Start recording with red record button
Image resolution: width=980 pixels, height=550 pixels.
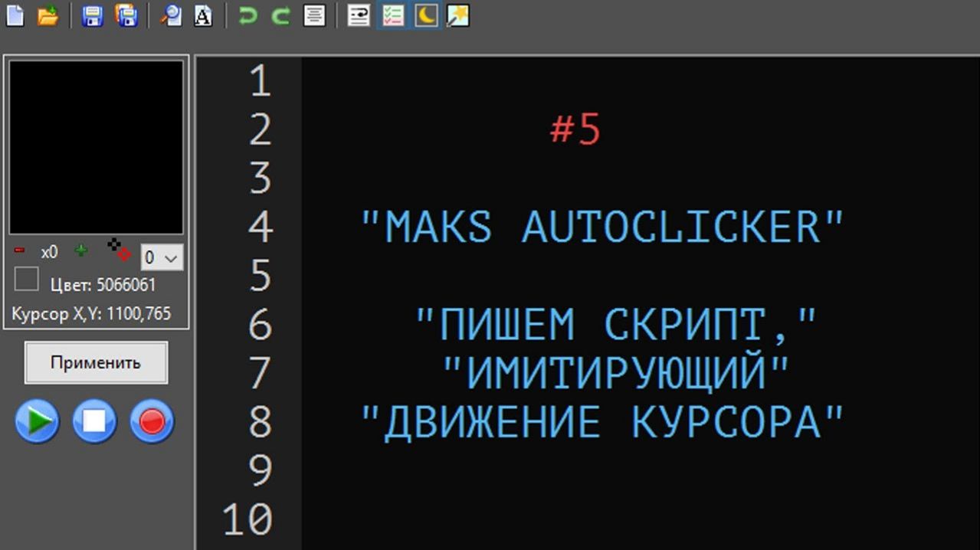(x=152, y=421)
